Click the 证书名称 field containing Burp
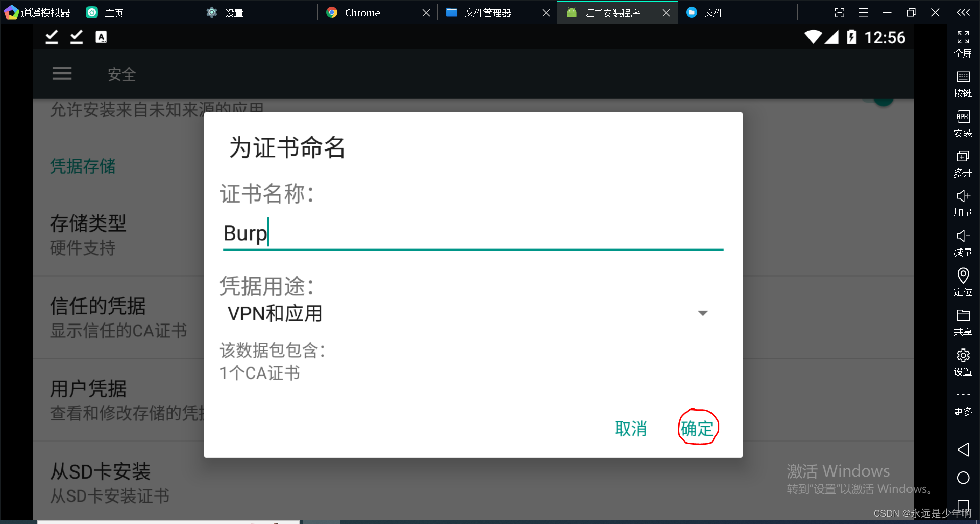Image resolution: width=980 pixels, height=524 pixels. 473,234
